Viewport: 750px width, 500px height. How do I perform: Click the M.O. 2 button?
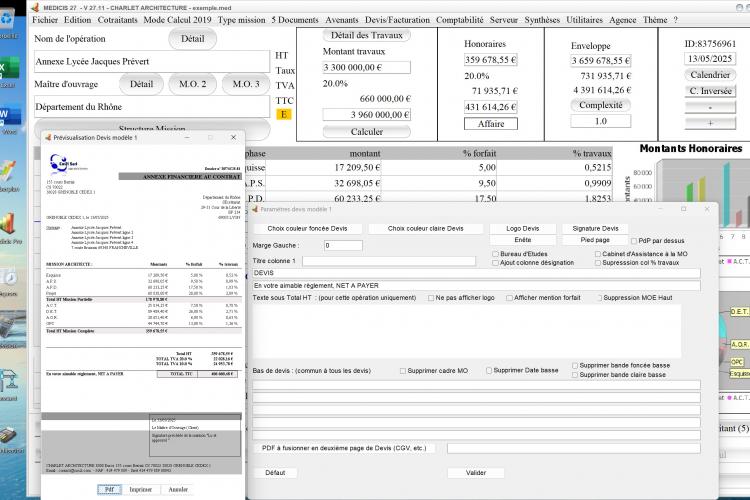(193, 84)
